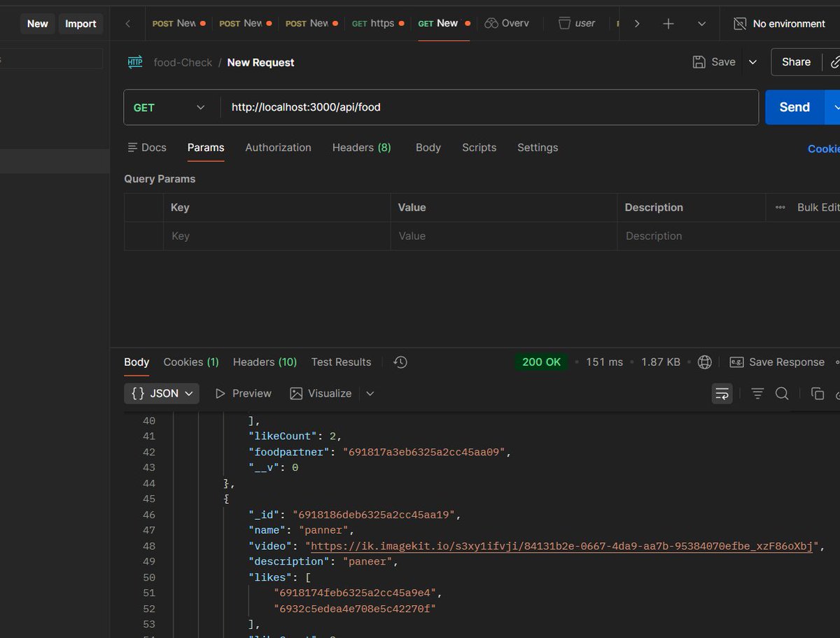Click the copy link icon beside Share

[834, 62]
